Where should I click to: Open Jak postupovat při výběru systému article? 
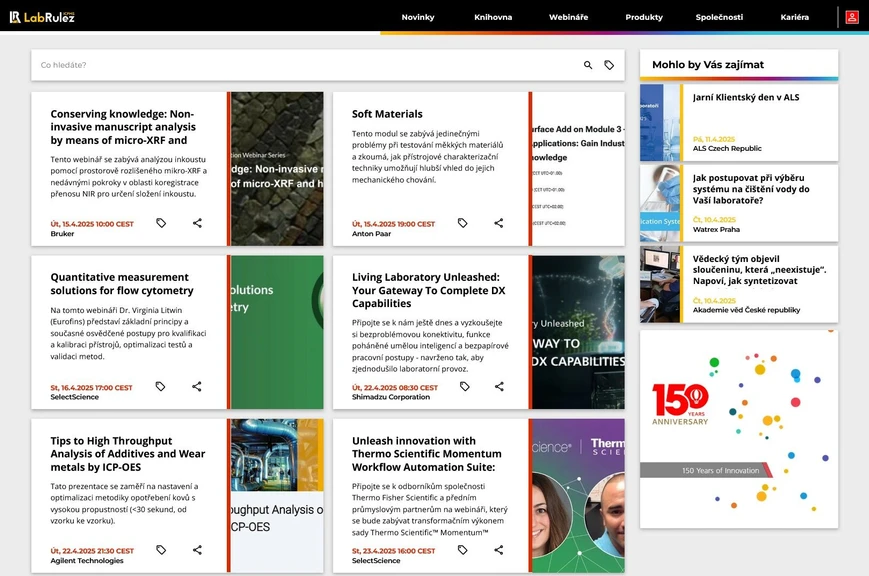pyautogui.click(x=751, y=189)
